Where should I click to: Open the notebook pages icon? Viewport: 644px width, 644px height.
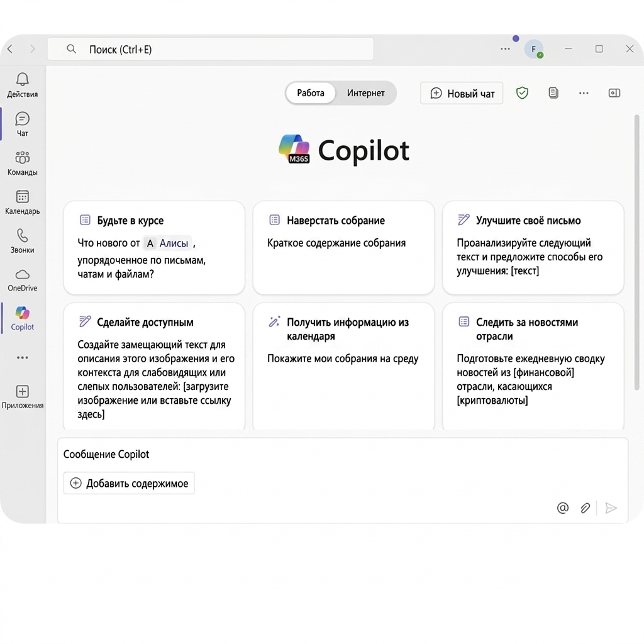[553, 93]
